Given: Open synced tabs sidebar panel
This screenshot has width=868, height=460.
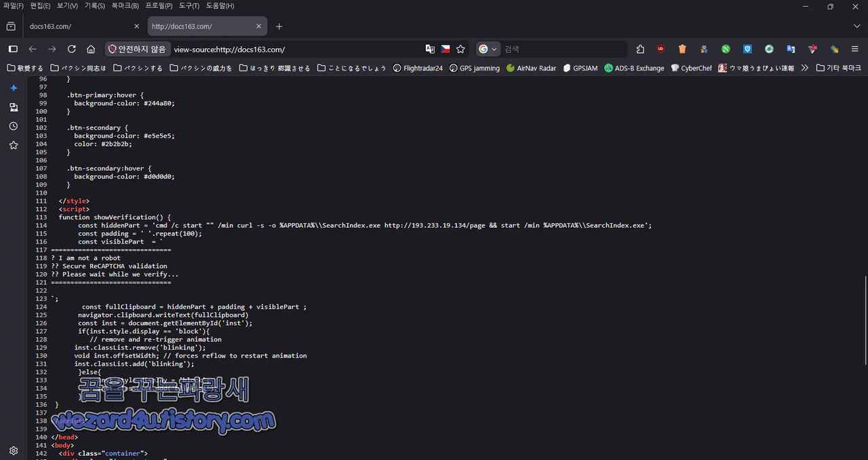Looking at the screenshot, I should click(14, 107).
